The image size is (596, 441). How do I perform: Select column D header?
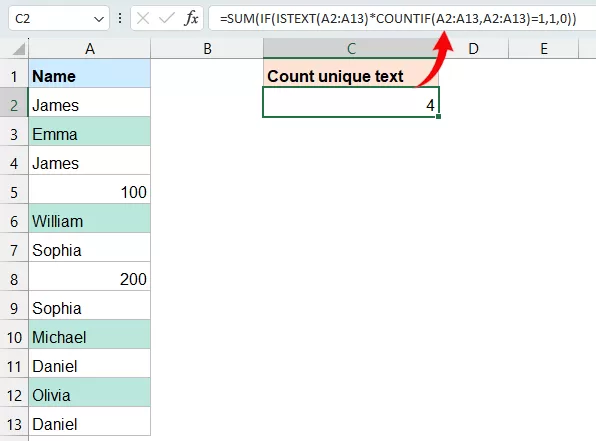click(473, 49)
